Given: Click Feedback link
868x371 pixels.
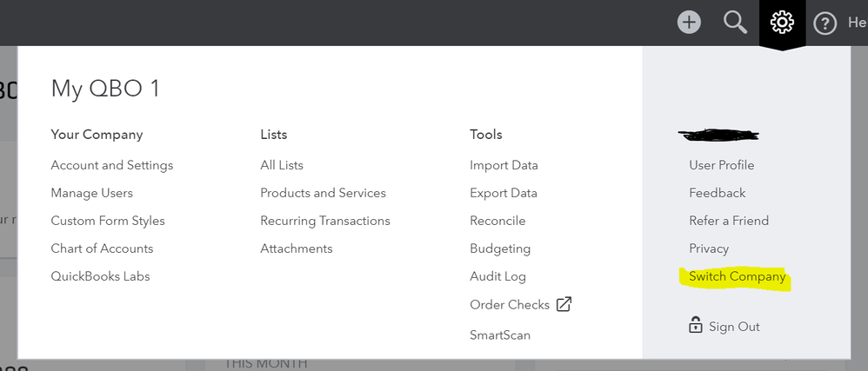Looking at the screenshot, I should (718, 193).
